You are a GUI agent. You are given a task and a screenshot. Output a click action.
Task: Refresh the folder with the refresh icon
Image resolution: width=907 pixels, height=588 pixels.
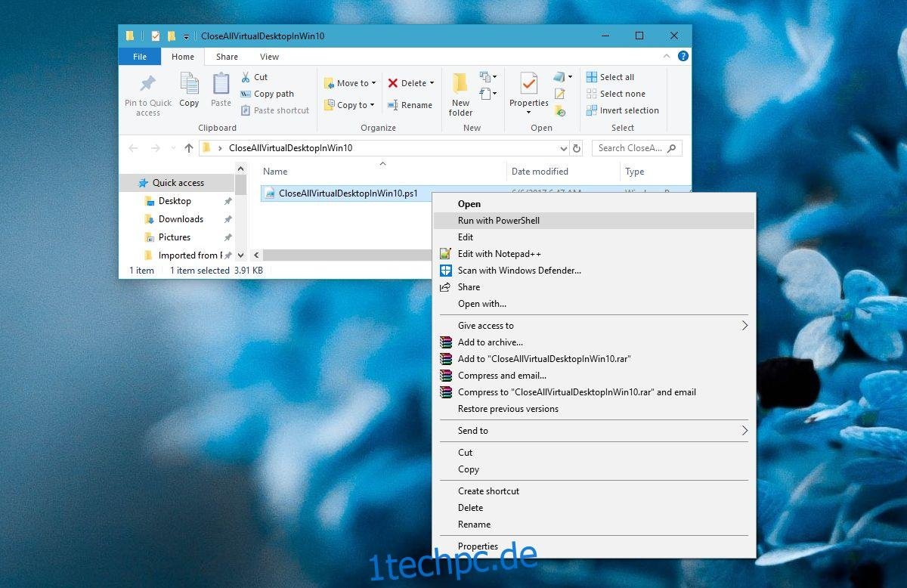pos(577,148)
